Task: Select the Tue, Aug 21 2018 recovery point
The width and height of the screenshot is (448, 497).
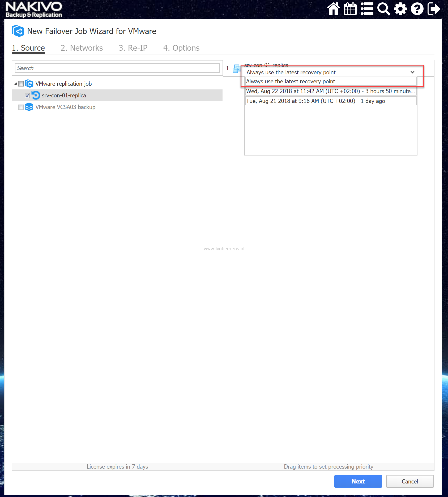Action: [331, 101]
